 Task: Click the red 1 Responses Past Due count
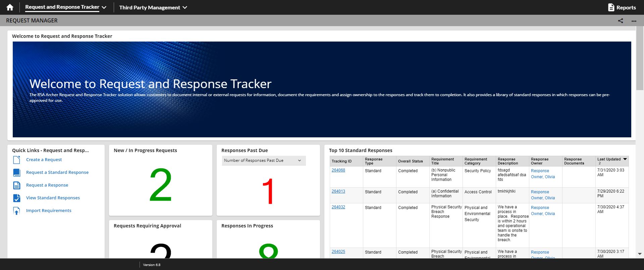268,191
